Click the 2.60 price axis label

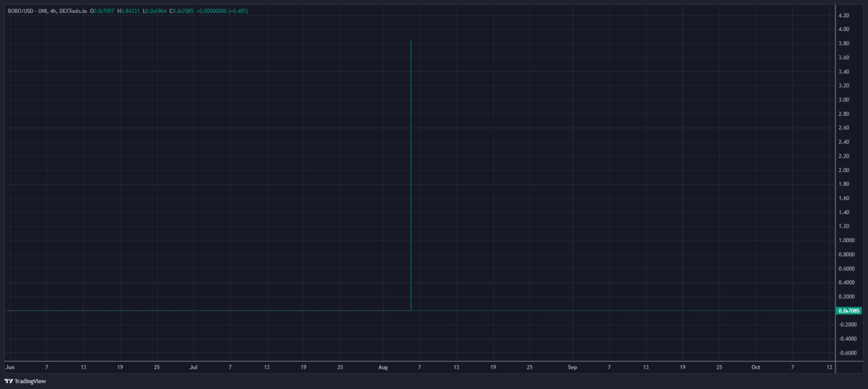(x=843, y=128)
